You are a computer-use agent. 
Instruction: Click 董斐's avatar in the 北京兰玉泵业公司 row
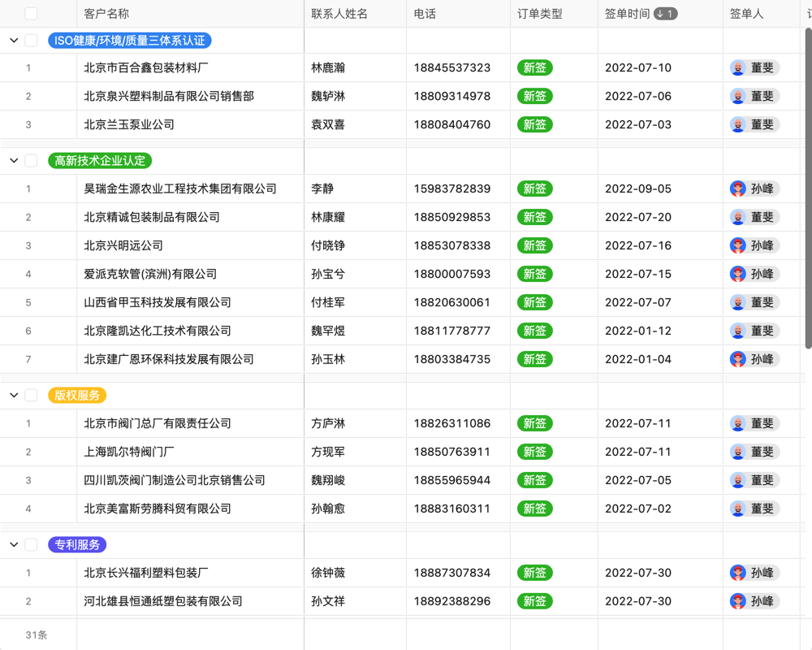(737, 124)
